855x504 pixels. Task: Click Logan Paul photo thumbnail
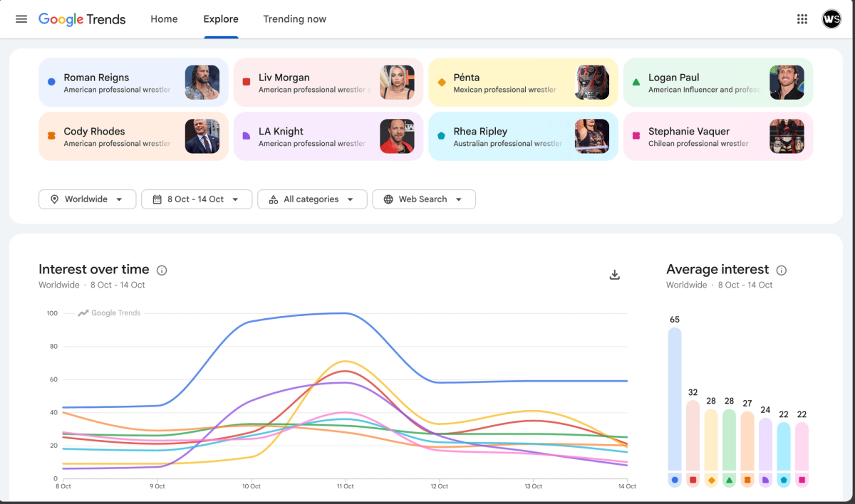pyautogui.click(x=787, y=83)
